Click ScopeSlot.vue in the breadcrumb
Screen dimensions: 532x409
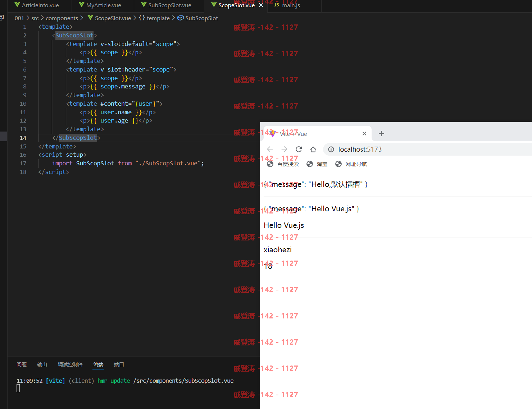click(113, 18)
